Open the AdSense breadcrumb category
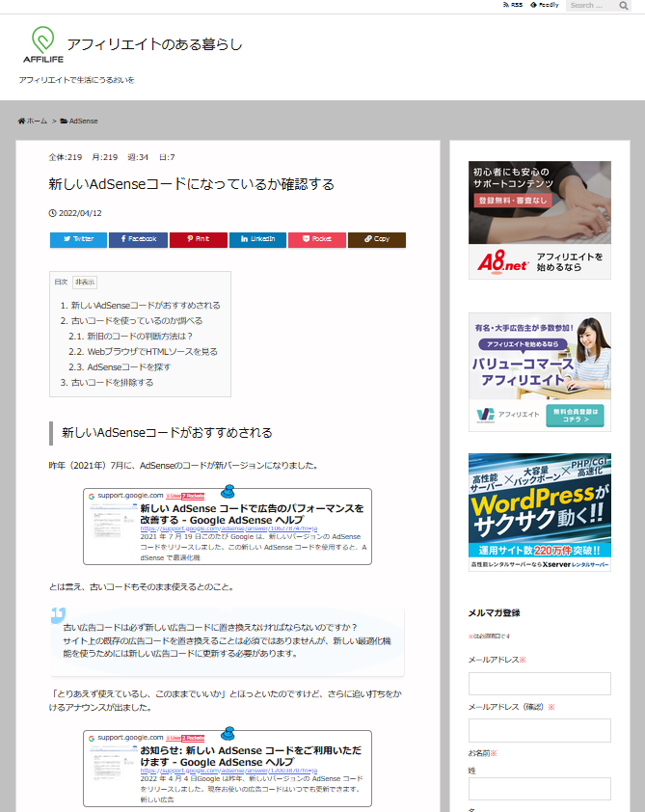645x812 pixels. (79, 121)
